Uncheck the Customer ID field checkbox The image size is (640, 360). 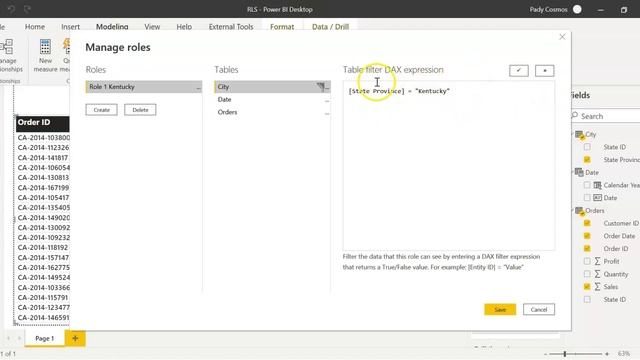pyautogui.click(x=587, y=223)
